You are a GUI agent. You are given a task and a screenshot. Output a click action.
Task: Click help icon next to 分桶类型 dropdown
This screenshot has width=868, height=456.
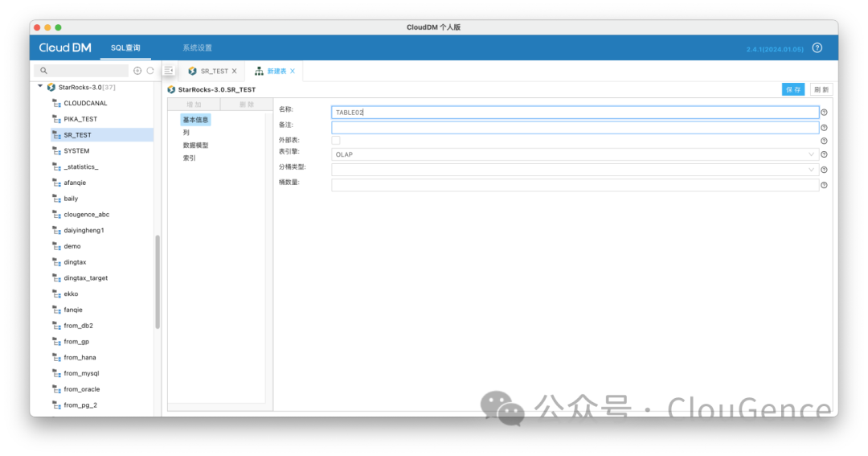(x=824, y=170)
